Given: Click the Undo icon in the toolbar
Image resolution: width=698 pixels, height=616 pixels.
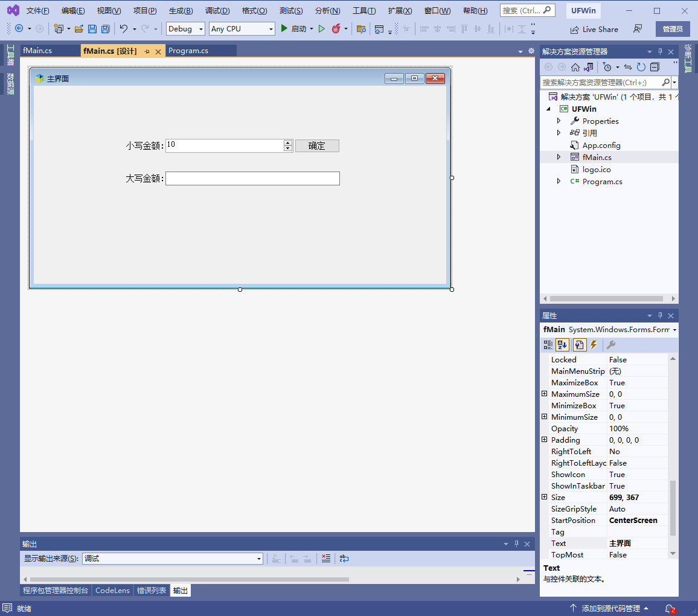Looking at the screenshot, I should [124, 29].
